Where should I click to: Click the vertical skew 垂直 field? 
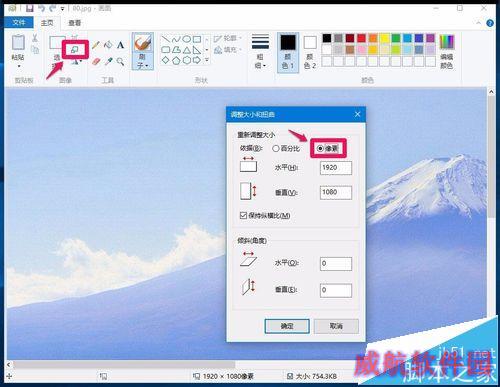(336, 290)
